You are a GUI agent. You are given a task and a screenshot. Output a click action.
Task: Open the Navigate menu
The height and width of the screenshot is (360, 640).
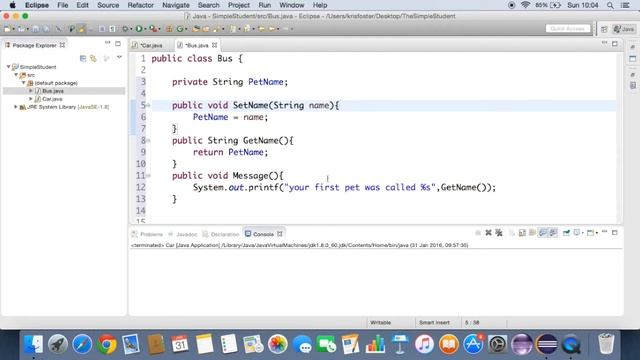[176, 5]
